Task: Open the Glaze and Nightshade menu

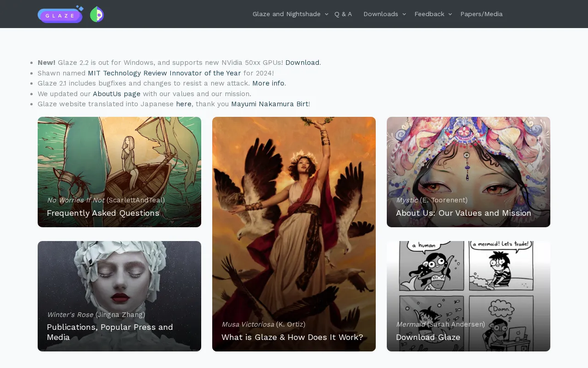Action: coord(287,14)
